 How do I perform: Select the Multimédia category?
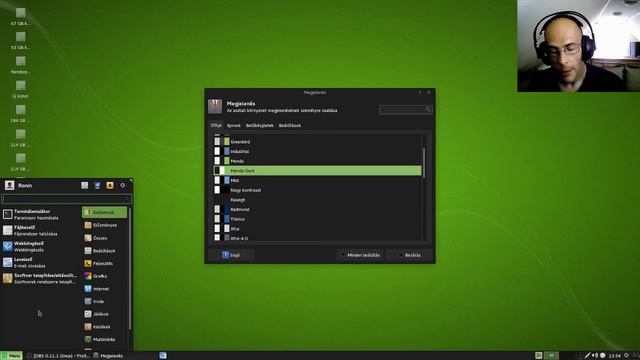pos(104,339)
